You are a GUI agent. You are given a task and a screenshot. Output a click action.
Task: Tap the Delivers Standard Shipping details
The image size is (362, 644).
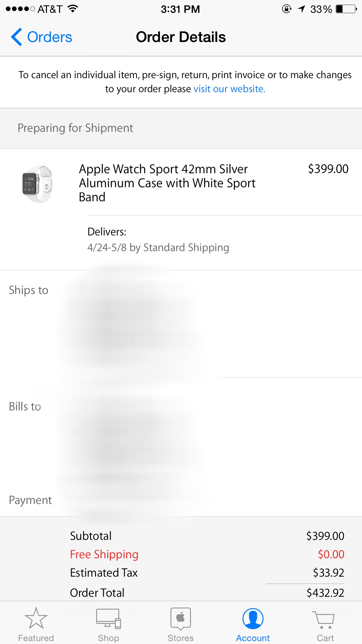click(158, 240)
